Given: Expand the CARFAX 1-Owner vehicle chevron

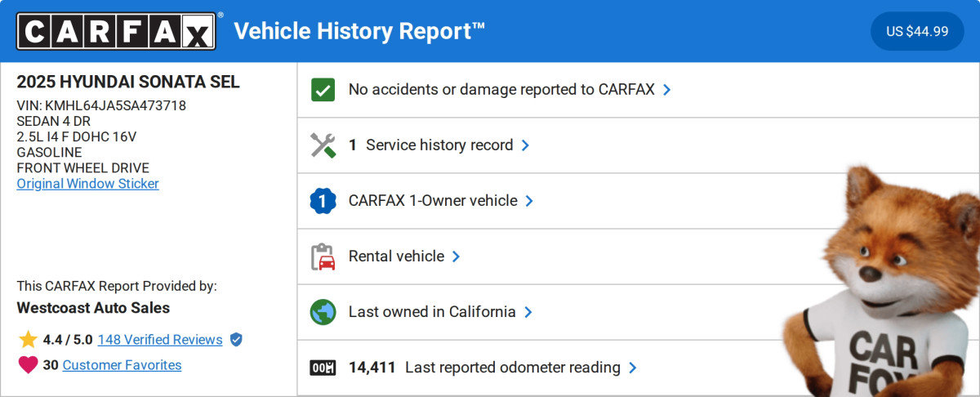Looking at the screenshot, I should tap(529, 201).
